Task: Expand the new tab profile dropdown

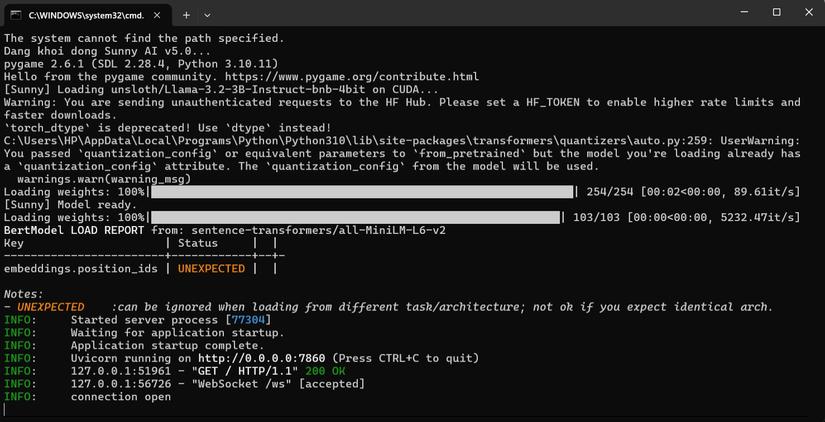Action: tap(207, 15)
